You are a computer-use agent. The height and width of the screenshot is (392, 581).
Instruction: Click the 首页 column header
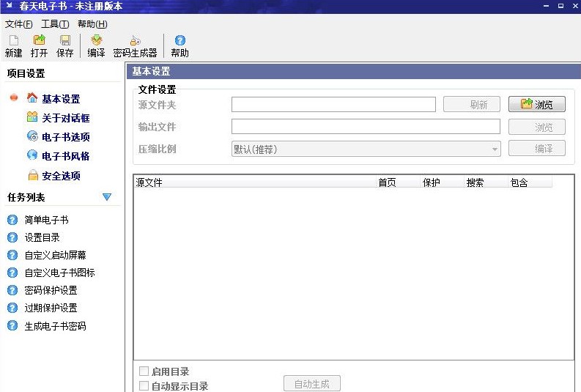(399, 182)
